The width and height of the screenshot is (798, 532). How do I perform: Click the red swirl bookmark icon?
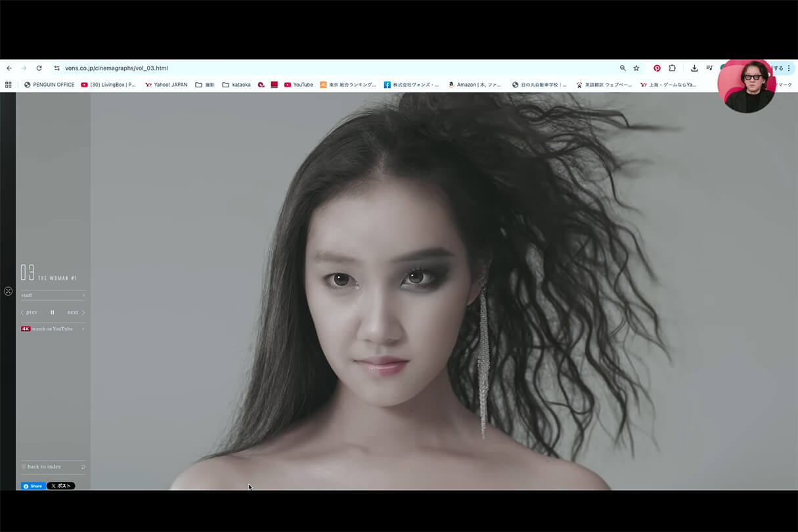click(x=261, y=85)
